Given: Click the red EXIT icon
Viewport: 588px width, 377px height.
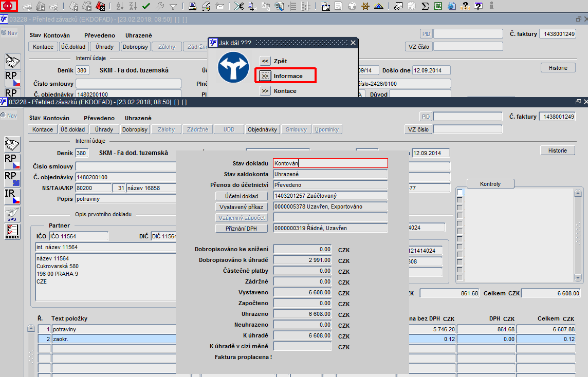Looking at the screenshot, I should [x=8, y=6].
